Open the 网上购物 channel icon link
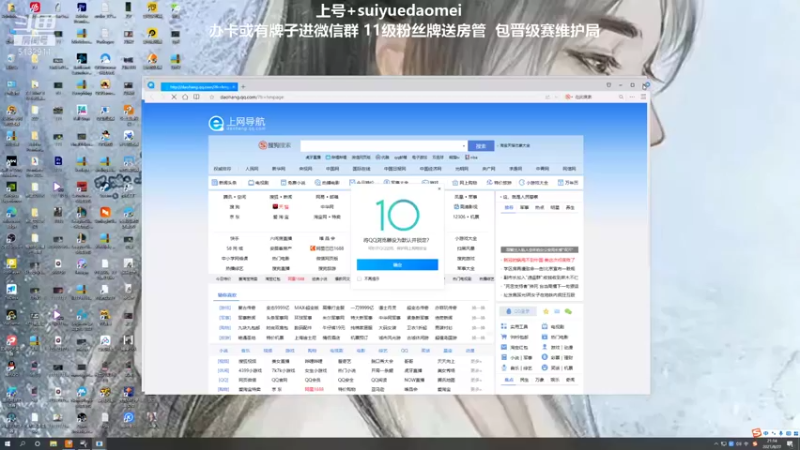800x450 pixels. click(x=464, y=183)
